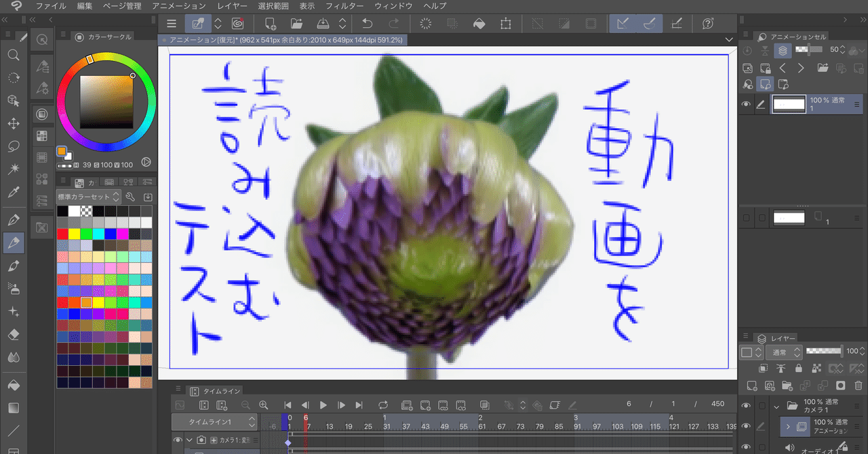The height and width of the screenshot is (454, 868).
Task: Enable loop playback in the timeline toolbar
Action: click(x=384, y=405)
